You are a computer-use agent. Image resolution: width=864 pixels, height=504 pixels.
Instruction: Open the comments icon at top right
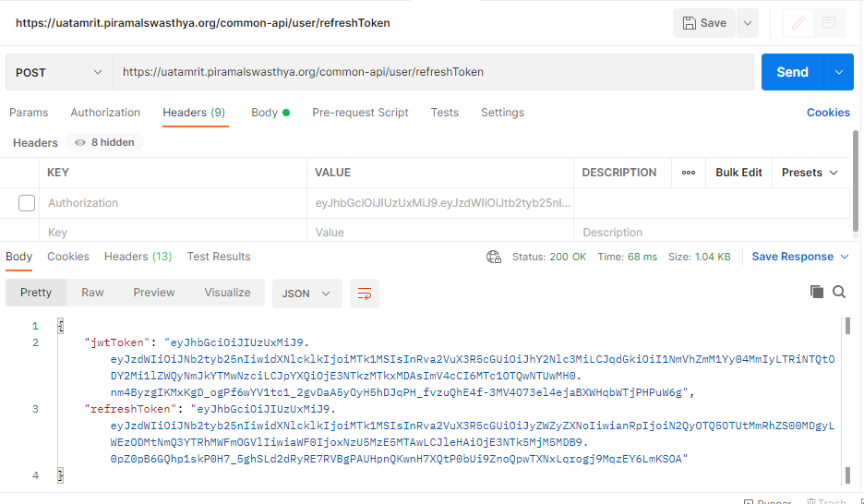point(829,23)
